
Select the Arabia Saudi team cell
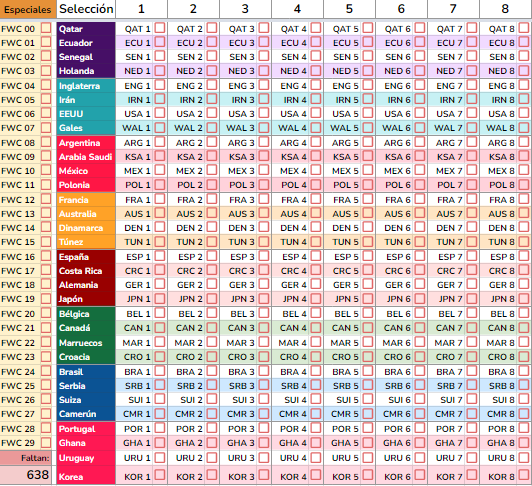[x=86, y=157]
